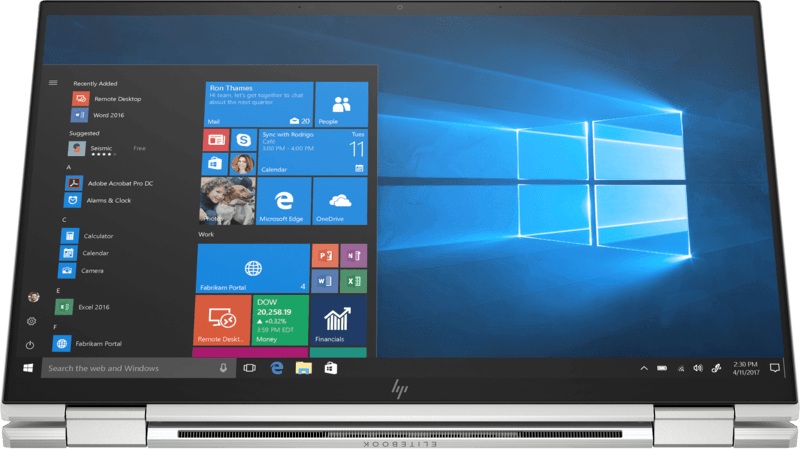
Task: Open the People tile
Action: (x=341, y=105)
